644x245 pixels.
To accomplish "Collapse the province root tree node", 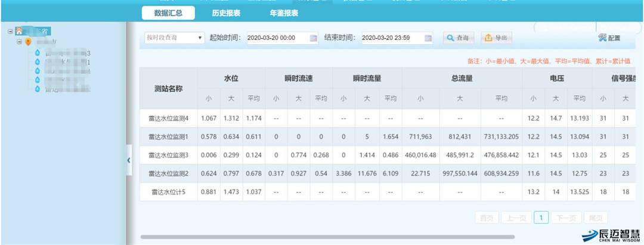I will pos(10,31).
